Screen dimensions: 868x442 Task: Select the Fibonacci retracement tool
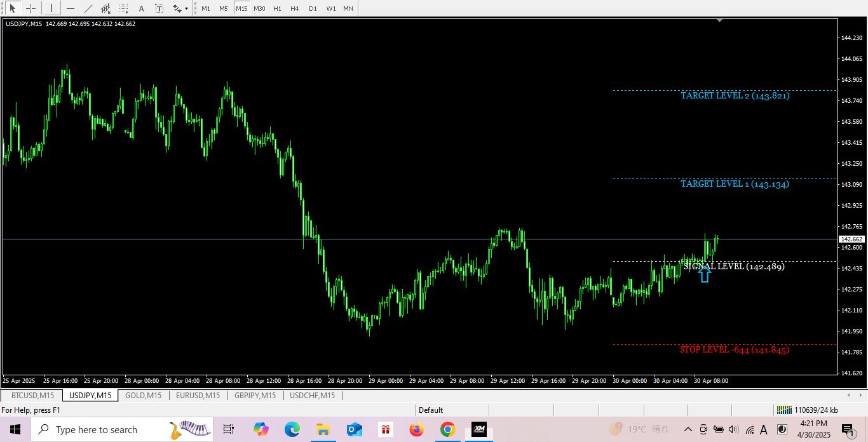123,9
